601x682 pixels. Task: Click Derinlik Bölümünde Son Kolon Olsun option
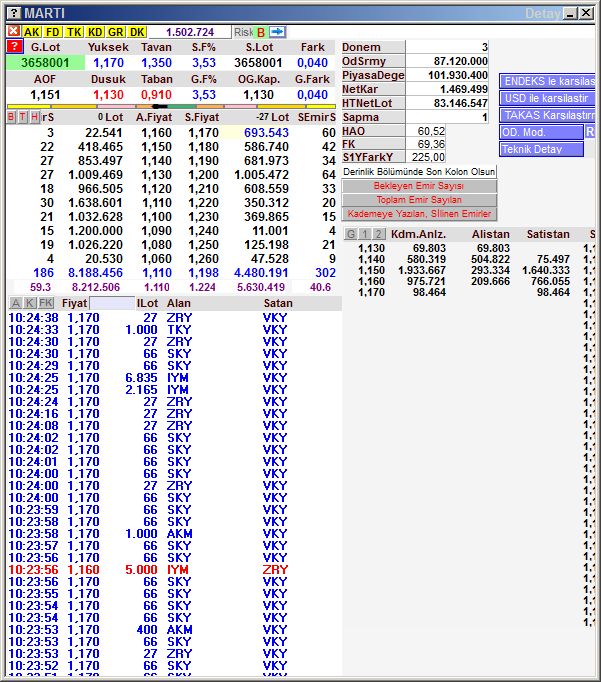419,172
